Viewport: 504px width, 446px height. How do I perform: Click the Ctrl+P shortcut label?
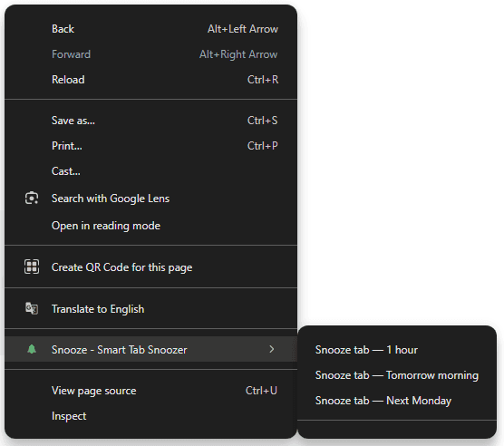click(x=262, y=146)
